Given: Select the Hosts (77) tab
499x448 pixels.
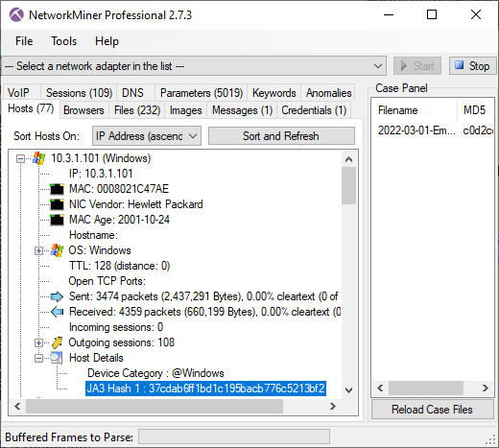Looking at the screenshot, I should click(x=31, y=108).
